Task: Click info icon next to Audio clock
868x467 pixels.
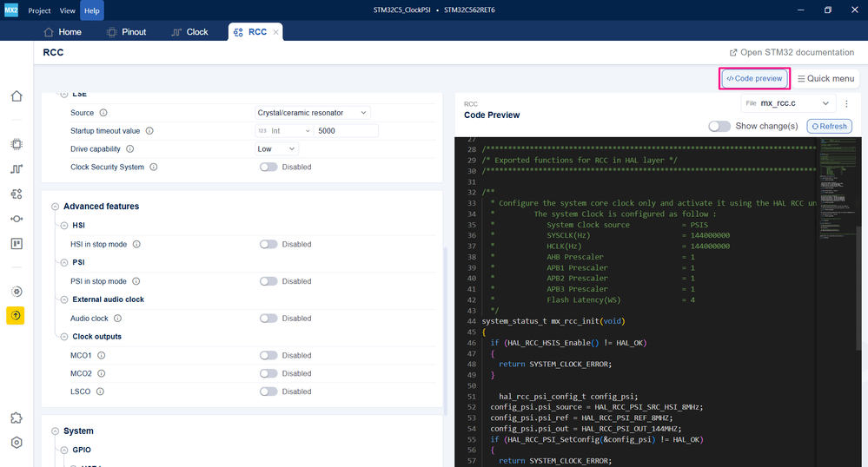Action: coord(117,319)
